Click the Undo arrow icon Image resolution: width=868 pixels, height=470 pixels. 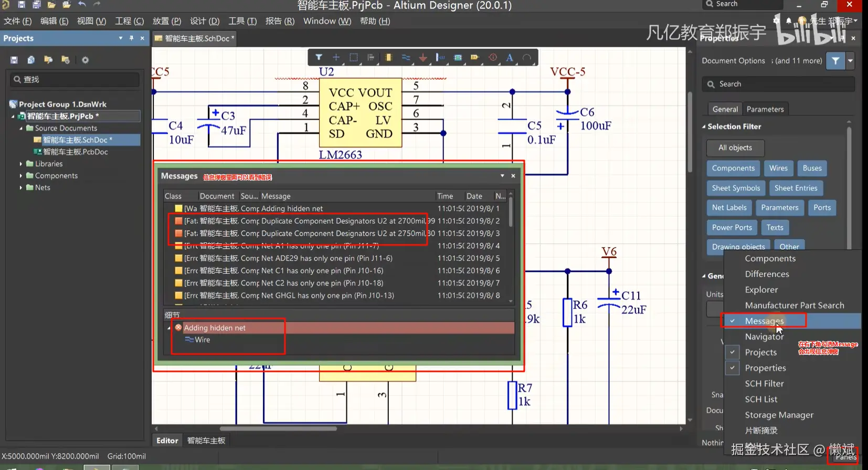tap(82, 4)
